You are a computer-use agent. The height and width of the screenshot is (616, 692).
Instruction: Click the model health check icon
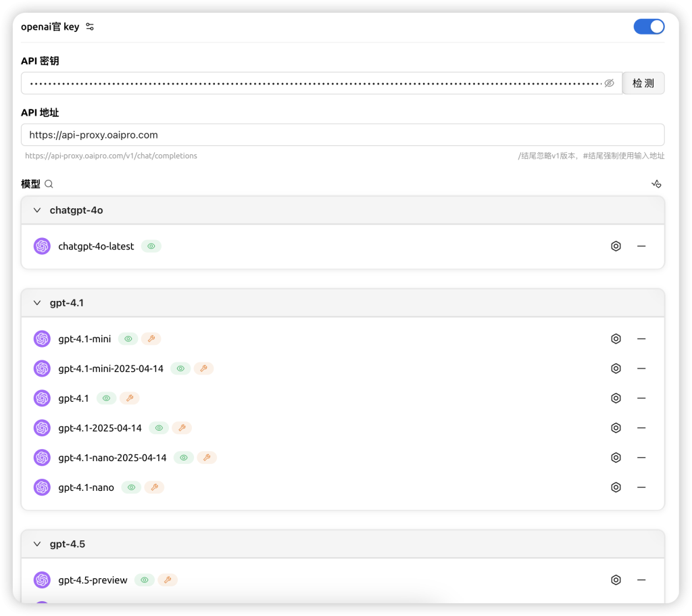[656, 184]
